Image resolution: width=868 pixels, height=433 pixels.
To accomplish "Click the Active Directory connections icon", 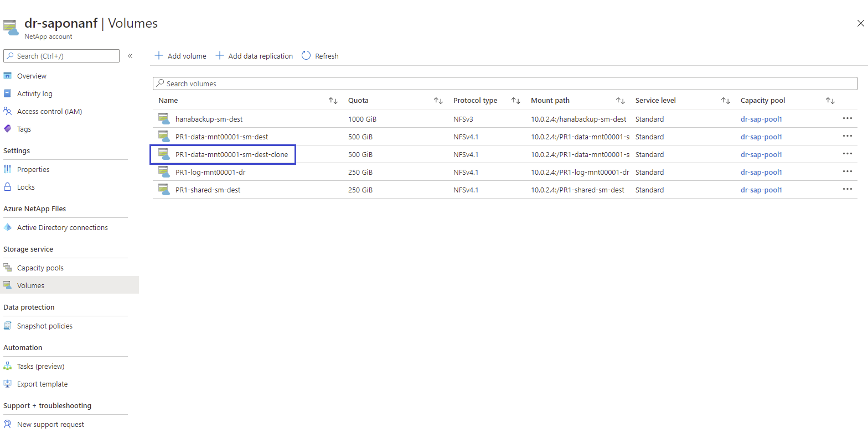I will (x=8, y=227).
